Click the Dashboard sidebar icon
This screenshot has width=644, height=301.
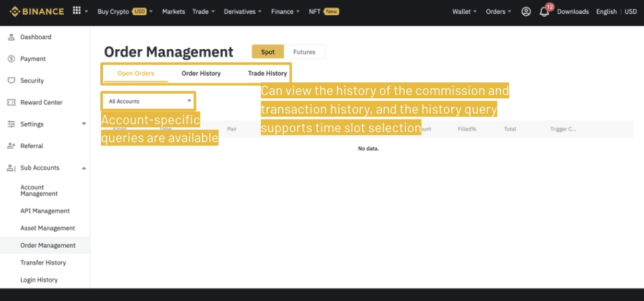pos(11,37)
